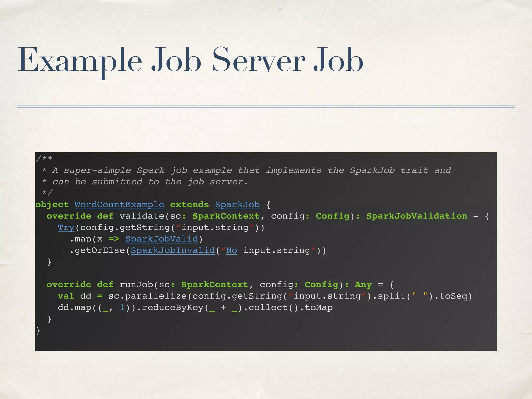Image resolution: width=532 pixels, height=399 pixels.
Task: Click comment line 'A super-simple Spark job example'
Action: click(246, 170)
